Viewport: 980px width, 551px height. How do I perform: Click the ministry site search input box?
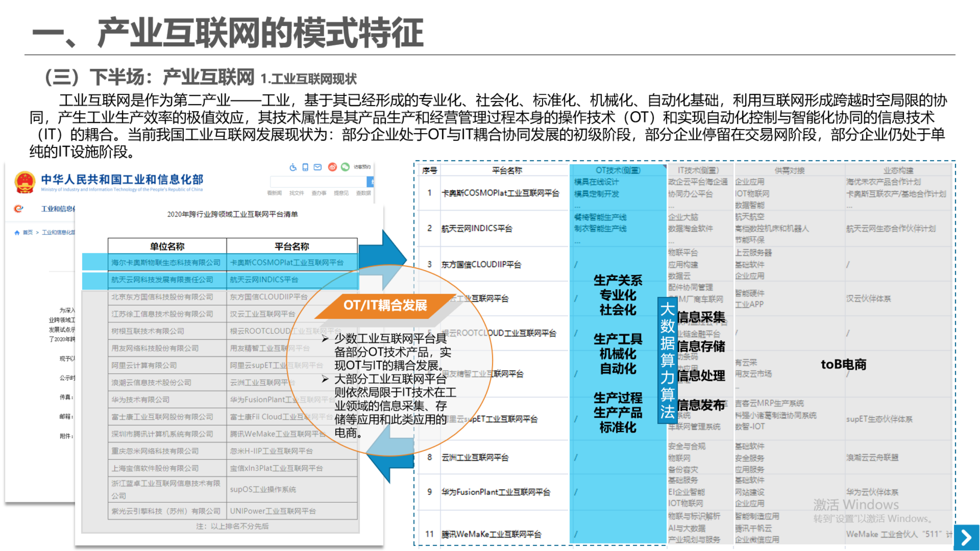(x=318, y=181)
